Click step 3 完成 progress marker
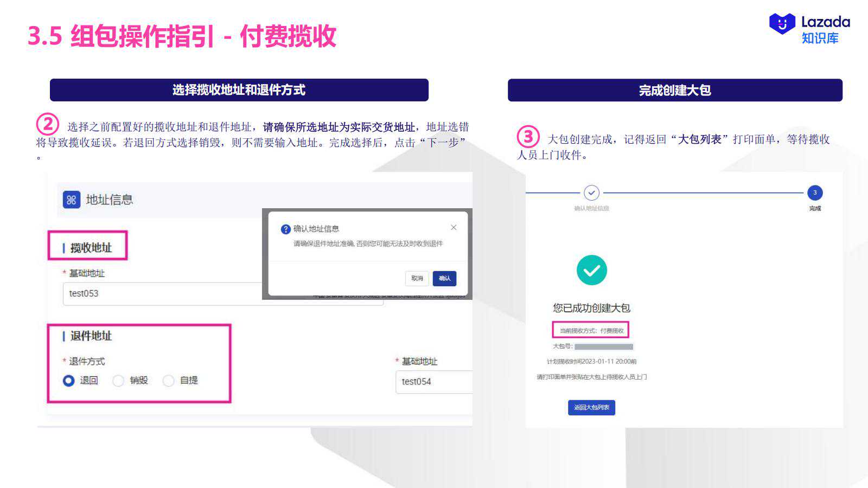This screenshot has height=488, width=868. pyautogui.click(x=815, y=193)
